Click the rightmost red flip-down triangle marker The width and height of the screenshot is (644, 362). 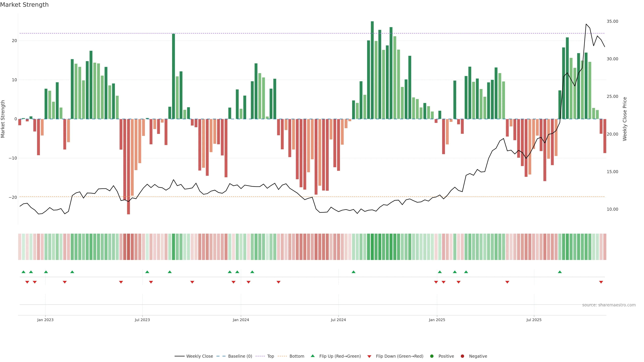(x=601, y=282)
